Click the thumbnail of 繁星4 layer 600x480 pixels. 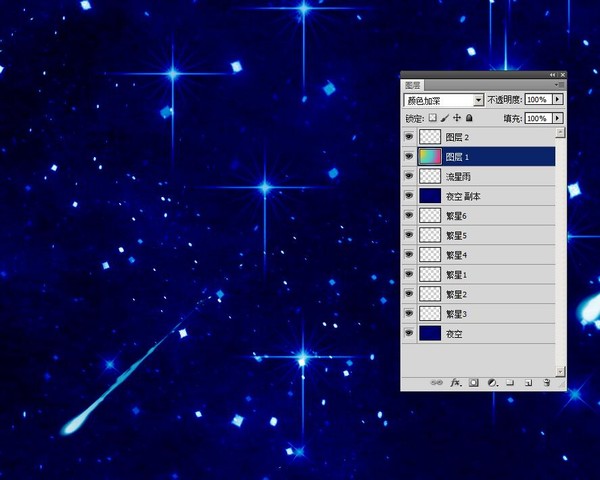(430, 255)
